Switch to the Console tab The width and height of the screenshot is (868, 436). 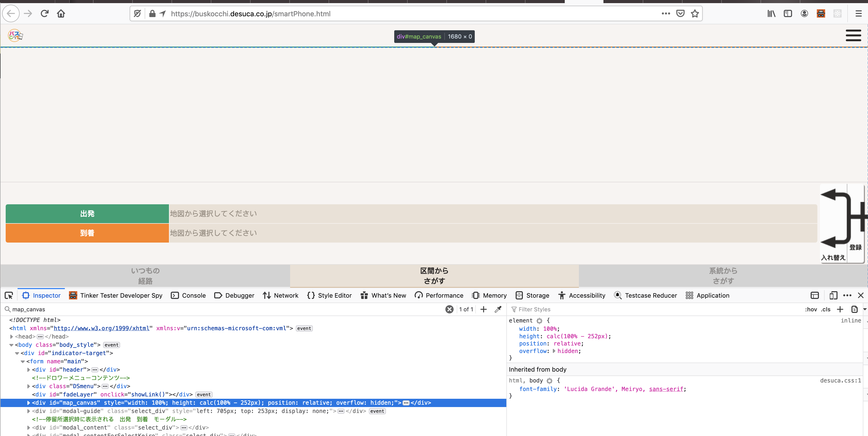(193, 295)
